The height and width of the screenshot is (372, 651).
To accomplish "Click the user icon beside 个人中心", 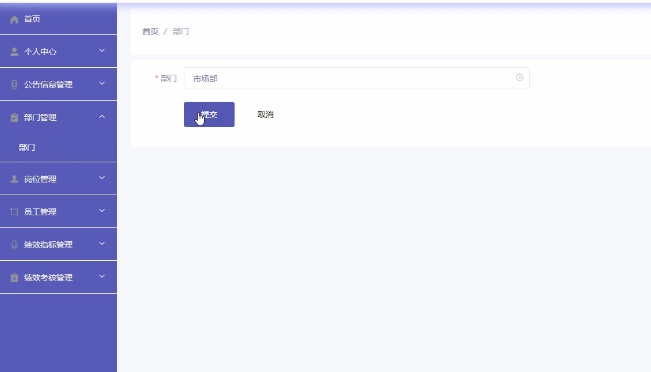I will click(x=14, y=51).
